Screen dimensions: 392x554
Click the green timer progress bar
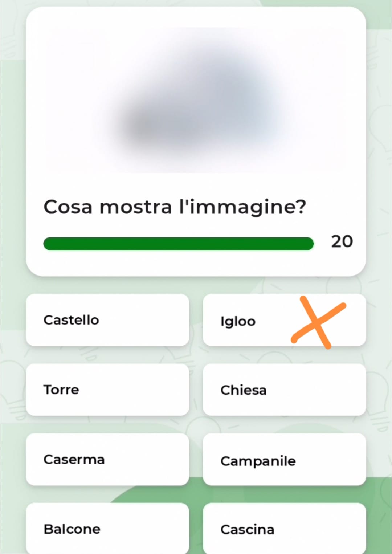[x=178, y=244]
